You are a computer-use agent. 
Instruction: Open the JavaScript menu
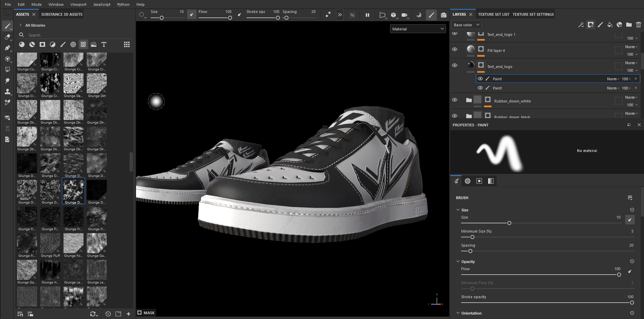(x=102, y=4)
